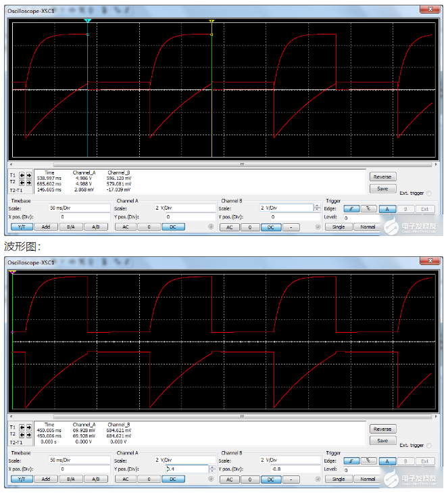Close the upper Oscilloscope-XSC1 window

(x=428, y=9)
